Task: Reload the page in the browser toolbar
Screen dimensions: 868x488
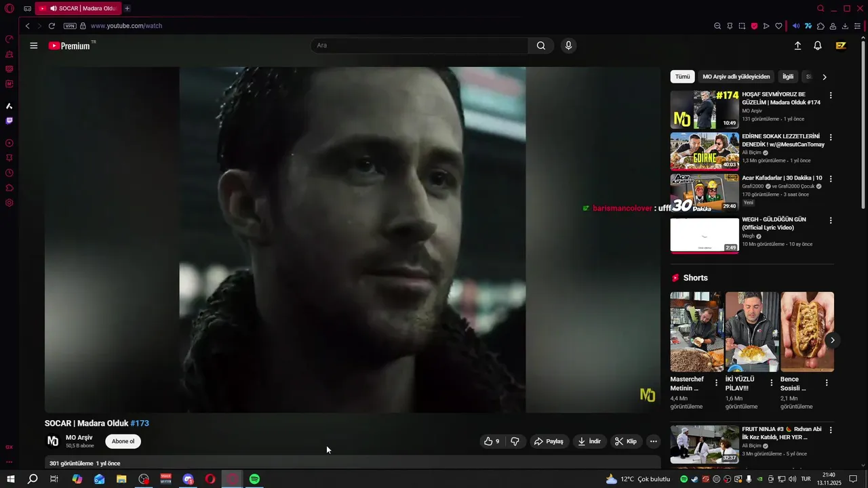Action: pyautogui.click(x=52, y=26)
